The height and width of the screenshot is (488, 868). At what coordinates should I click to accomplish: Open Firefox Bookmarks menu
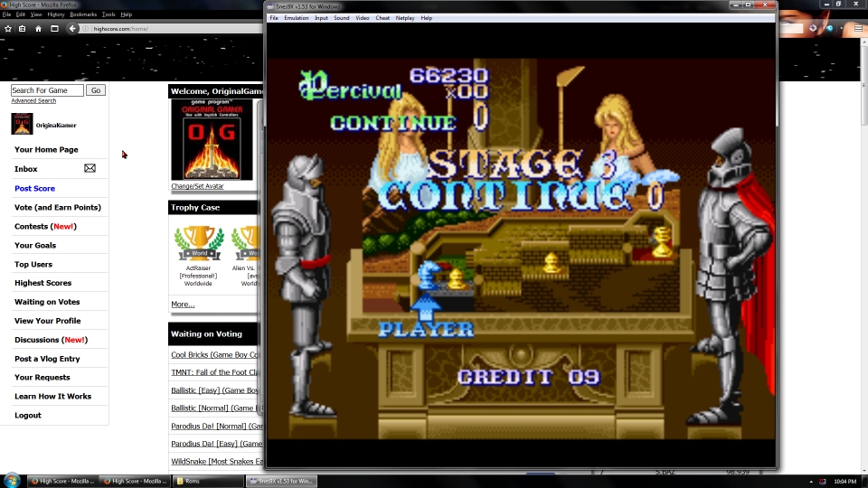(83, 14)
